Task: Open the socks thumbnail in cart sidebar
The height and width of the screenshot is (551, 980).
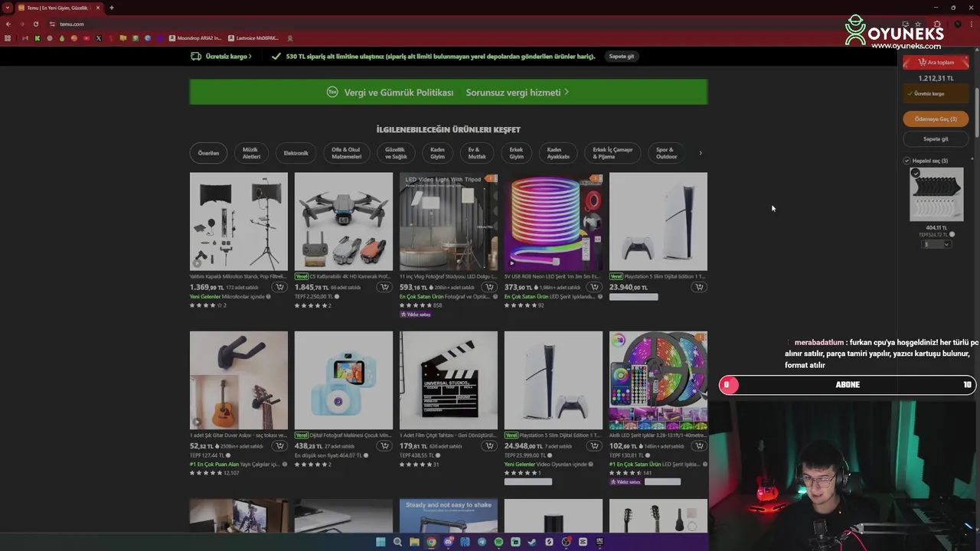Action: [936, 194]
